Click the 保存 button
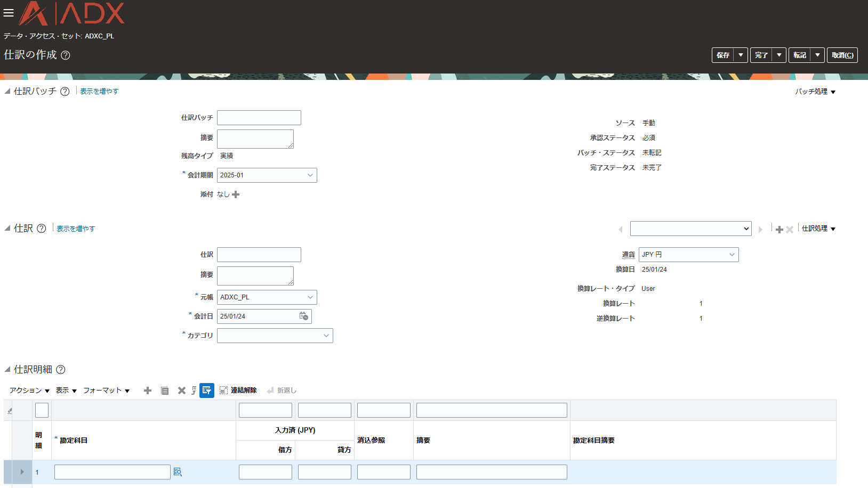The width and height of the screenshot is (868, 488). click(x=723, y=55)
